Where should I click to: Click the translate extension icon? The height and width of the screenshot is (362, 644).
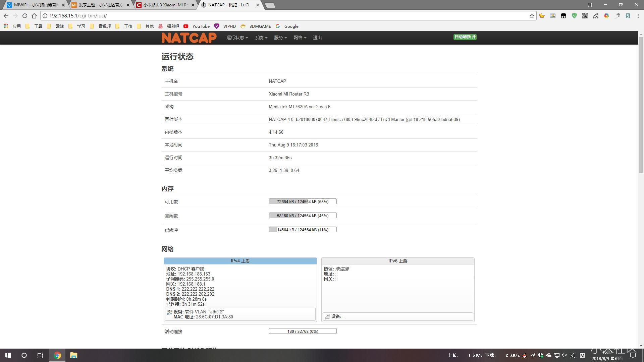pos(596,16)
